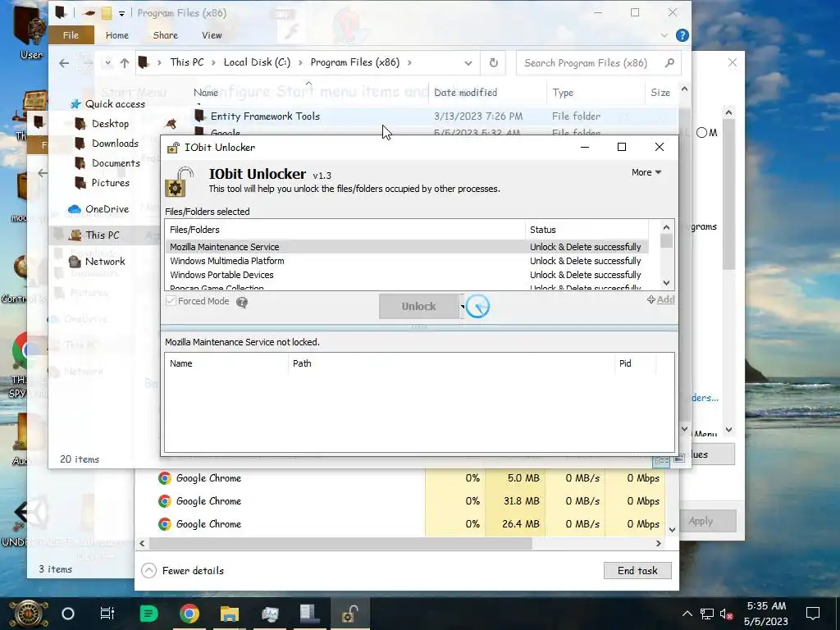Click the search magnifier icon
This screenshot has width=840, height=630.
pyautogui.click(x=669, y=63)
